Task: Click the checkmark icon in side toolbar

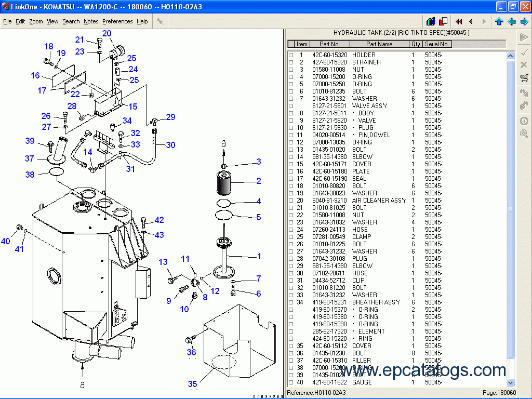Action: click(x=524, y=52)
